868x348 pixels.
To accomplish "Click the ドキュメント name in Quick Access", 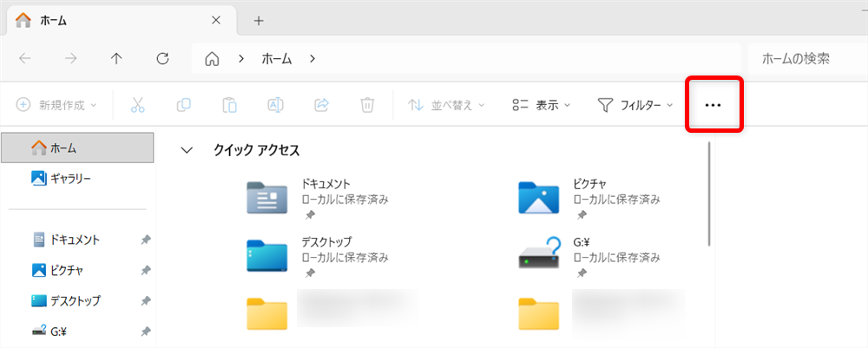I will click(326, 183).
